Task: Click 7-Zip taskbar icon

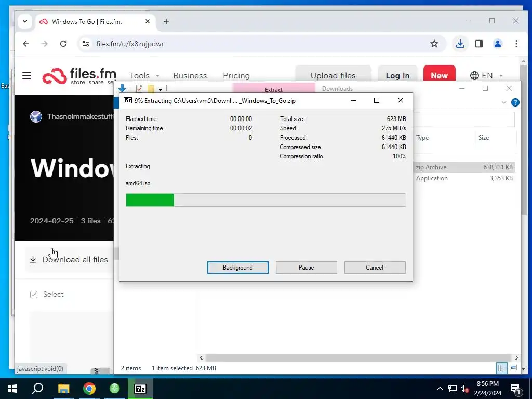Action: (140, 389)
